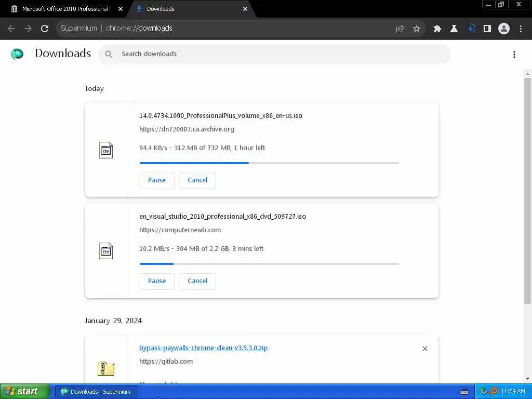Bookmark this page with the star icon
Image resolution: width=532 pixels, height=399 pixels.
(417, 29)
